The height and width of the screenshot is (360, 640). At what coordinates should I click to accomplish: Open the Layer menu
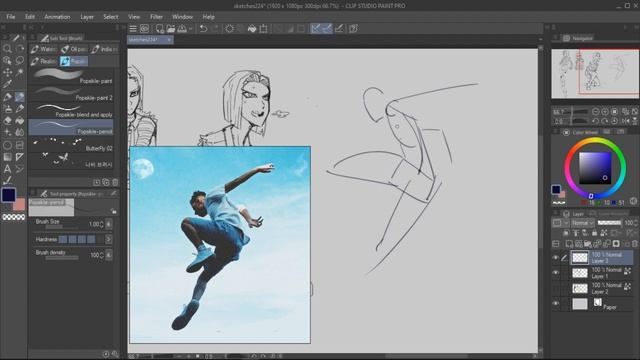click(x=87, y=17)
